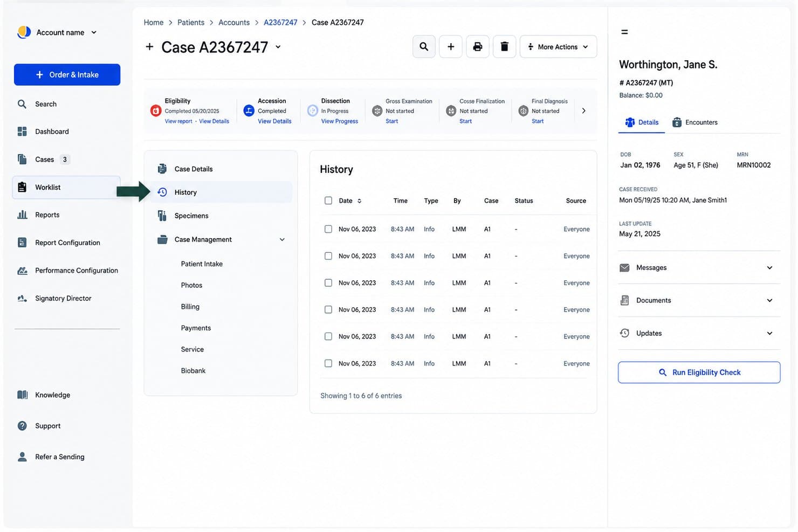Collapse the Case Management section chevron
Viewport: 798px width, 532px height.
pos(282,239)
